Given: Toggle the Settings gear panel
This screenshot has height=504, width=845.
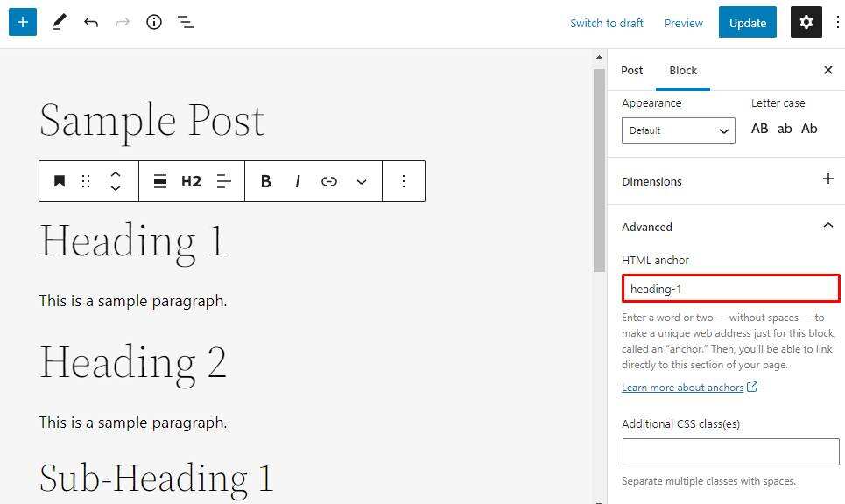Looking at the screenshot, I should click(806, 22).
